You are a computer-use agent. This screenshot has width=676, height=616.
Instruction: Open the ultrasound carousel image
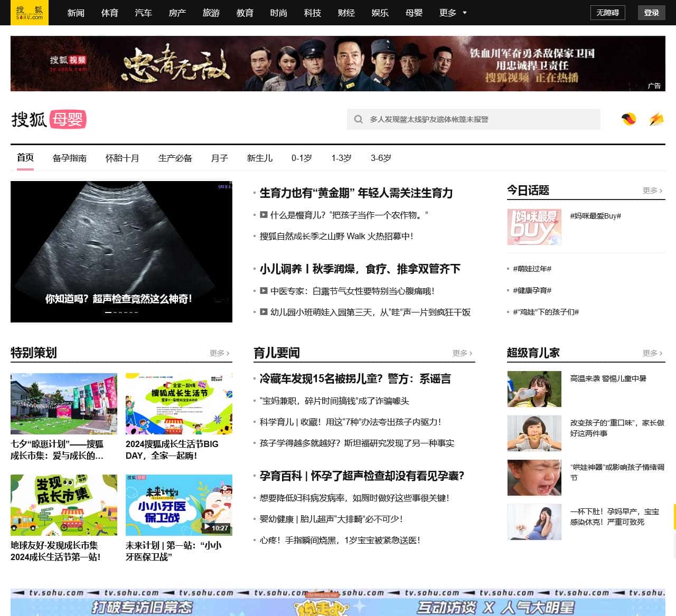pyautogui.click(x=121, y=251)
